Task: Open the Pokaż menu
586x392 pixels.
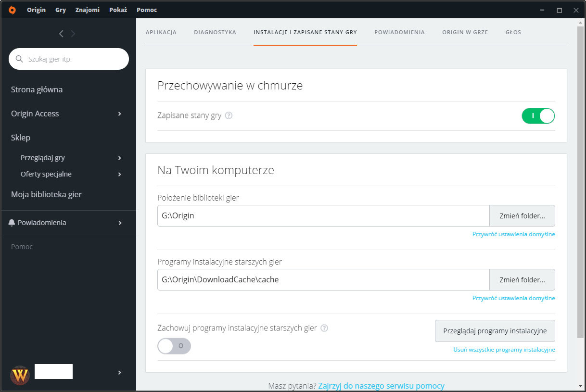Action: 118,10
